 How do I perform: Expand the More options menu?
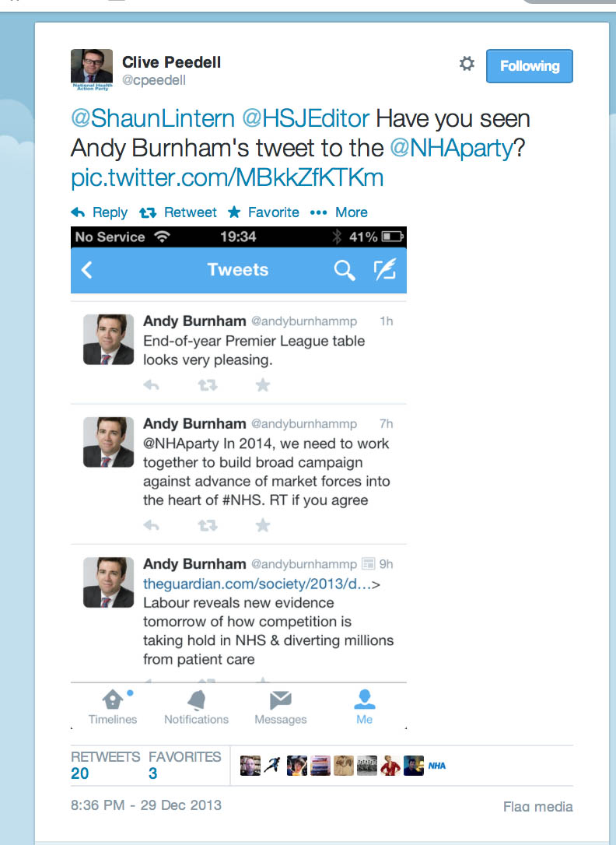338,212
